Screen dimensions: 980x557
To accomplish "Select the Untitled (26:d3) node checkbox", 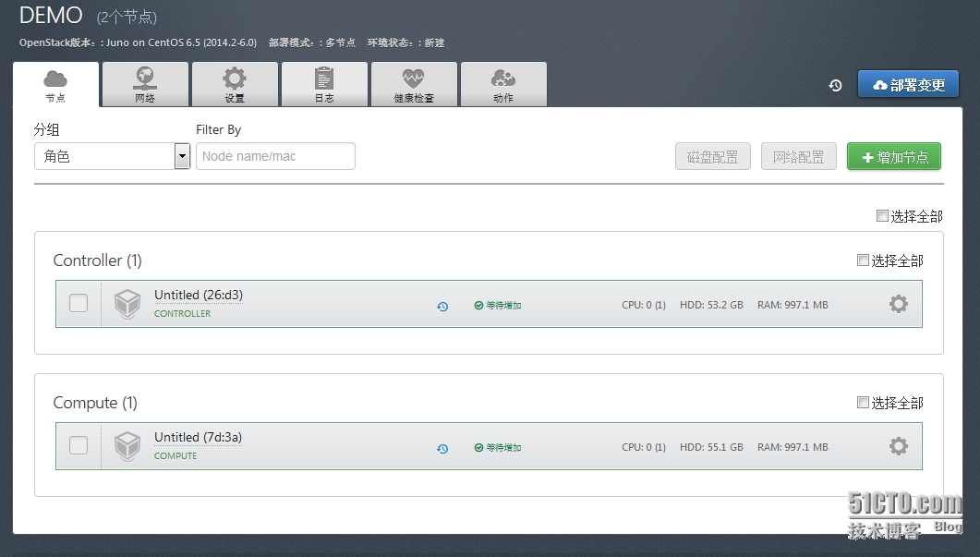I will pos(79,303).
